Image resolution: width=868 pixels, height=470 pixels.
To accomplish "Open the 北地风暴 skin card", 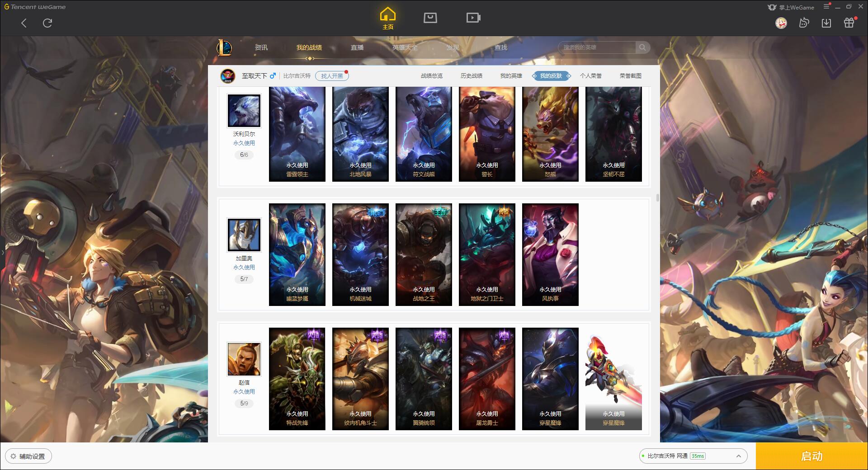I will tap(360, 134).
